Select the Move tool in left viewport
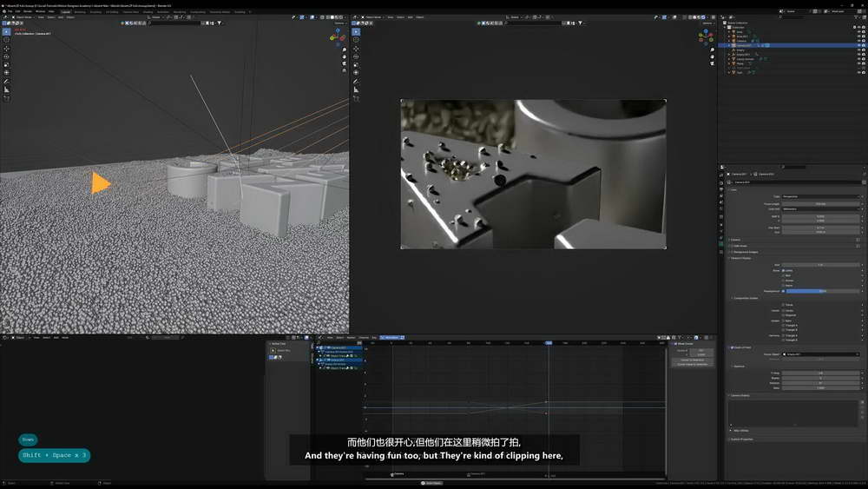868x489 pixels. point(7,49)
